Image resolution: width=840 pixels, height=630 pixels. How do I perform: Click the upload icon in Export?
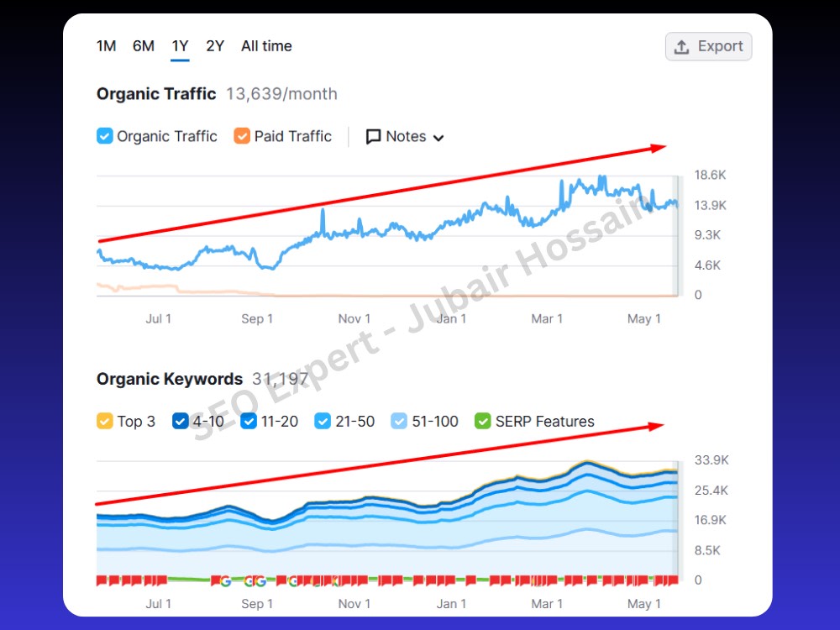coord(681,46)
